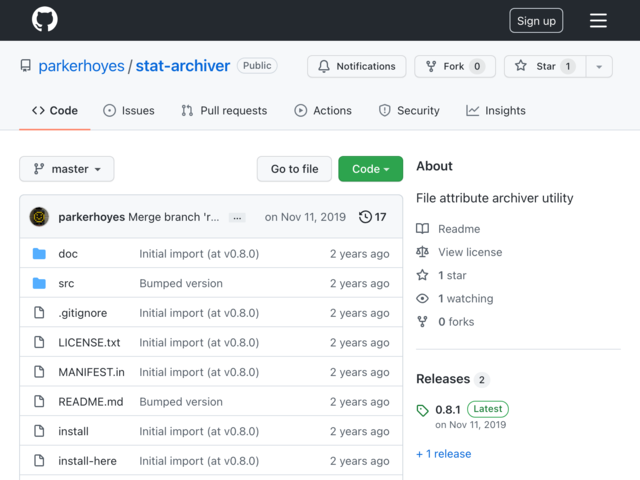Expand the commit message ellipsis
This screenshot has height=480, width=640.
click(237, 218)
